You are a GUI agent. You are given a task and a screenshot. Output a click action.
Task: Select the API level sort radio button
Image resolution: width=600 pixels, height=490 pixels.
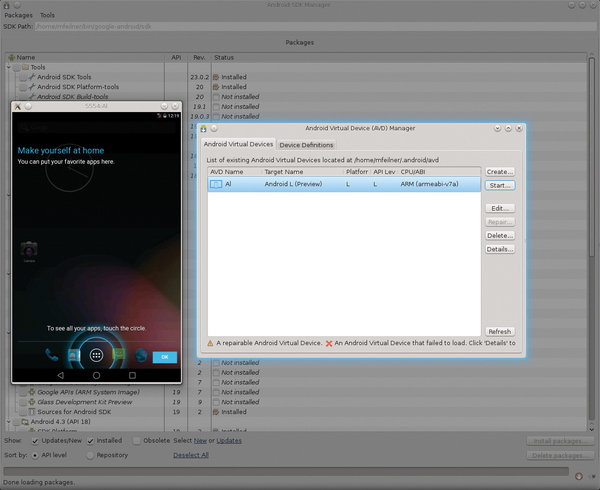pos(35,456)
